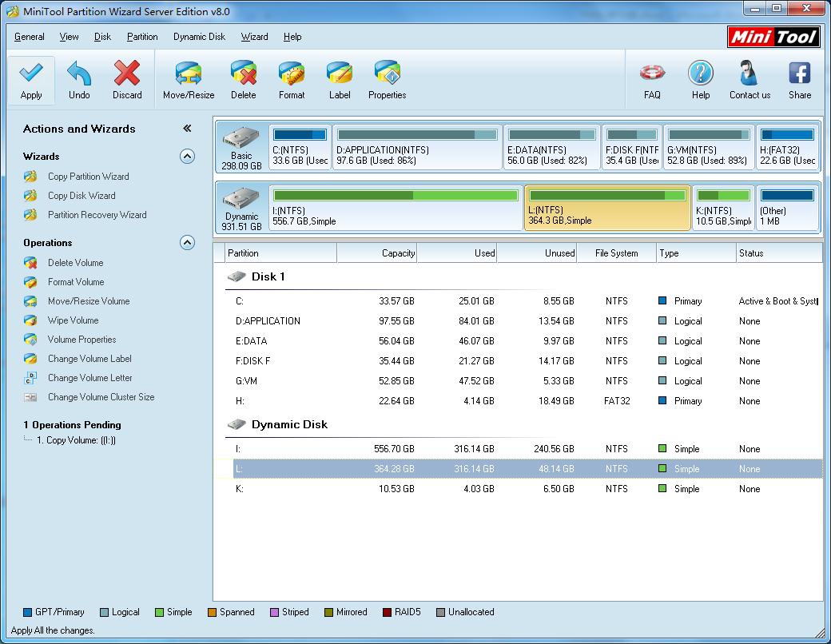Open the Disk menu

pos(102,37)
